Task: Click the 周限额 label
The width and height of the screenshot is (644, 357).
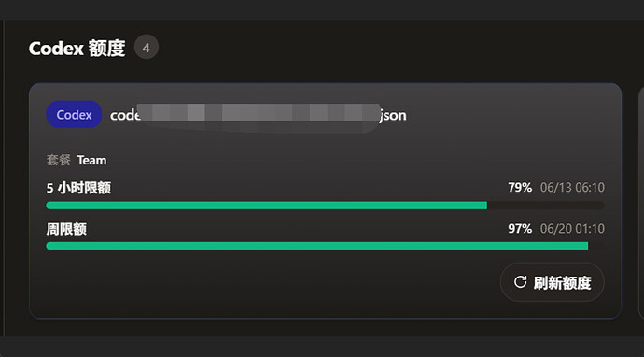Action: (66, 229)
